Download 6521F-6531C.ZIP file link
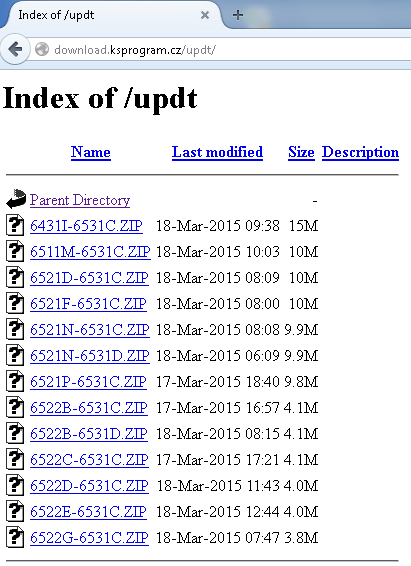Image resolution: width=411 pixels, height=566 pixels. point(88,304)
